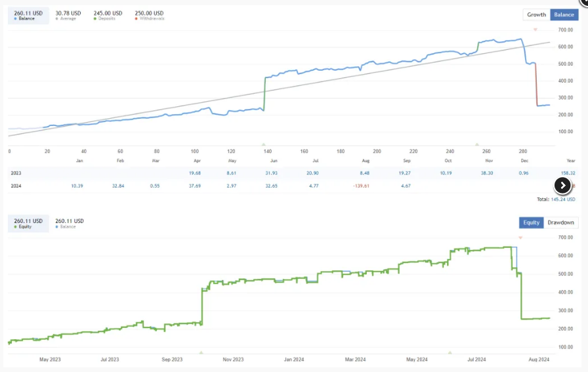Select the 2024 row label

pos(16,186)
